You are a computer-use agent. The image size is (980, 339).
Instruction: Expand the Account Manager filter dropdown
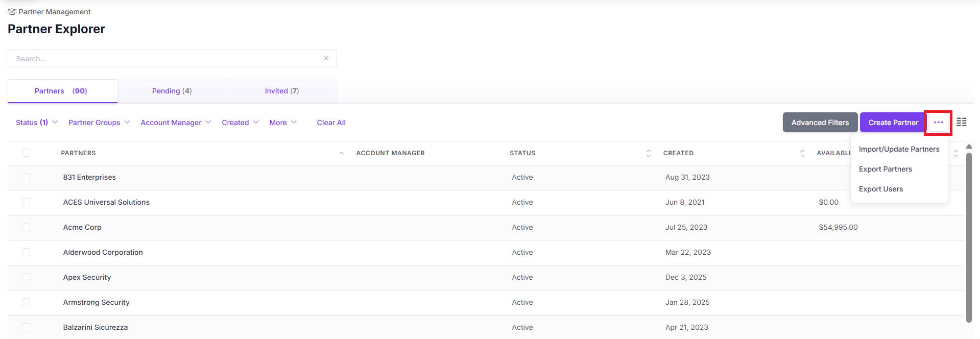[x=176, y=123]
